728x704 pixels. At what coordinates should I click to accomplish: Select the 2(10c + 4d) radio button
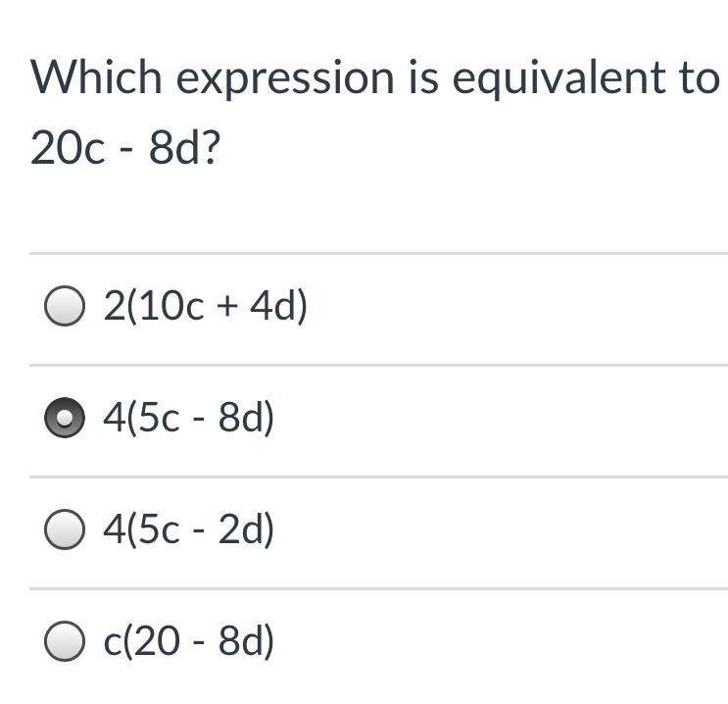65,306
